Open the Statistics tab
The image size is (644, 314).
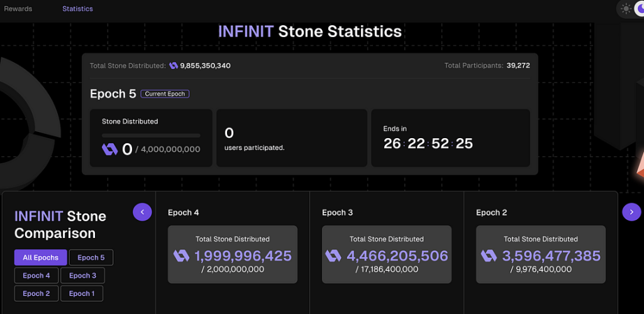pyautogui.click(x=78, y=8)
